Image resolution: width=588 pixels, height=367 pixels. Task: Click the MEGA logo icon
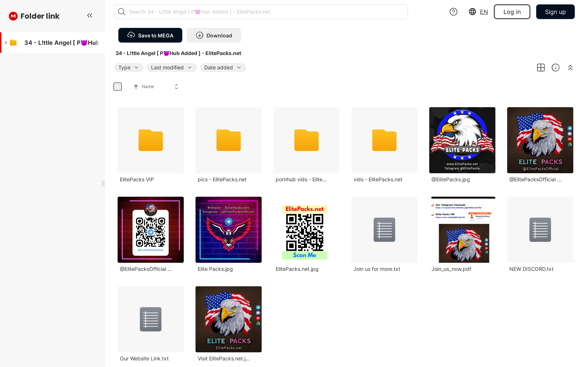[13, 16]
